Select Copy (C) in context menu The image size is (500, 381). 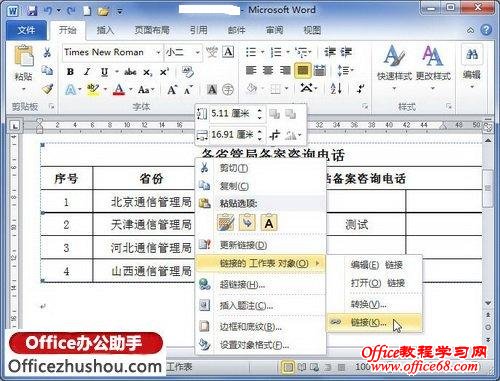point(260,186)
